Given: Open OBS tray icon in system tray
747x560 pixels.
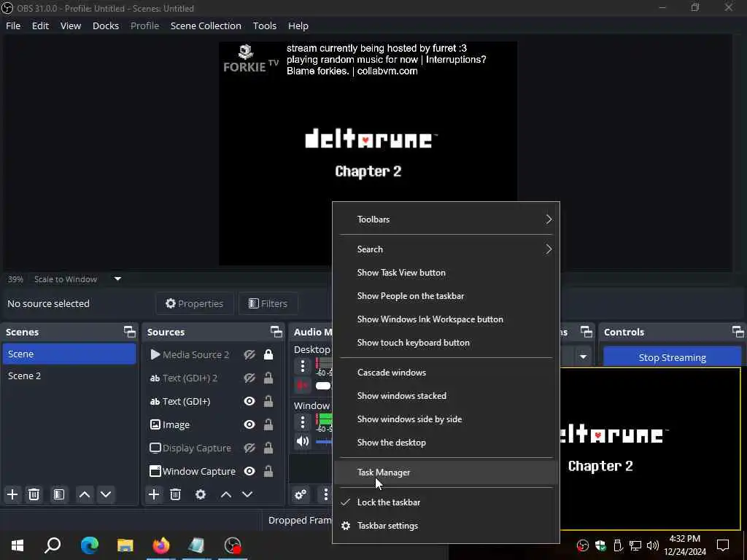Looking at the screenshot, I should coord(583,545).
